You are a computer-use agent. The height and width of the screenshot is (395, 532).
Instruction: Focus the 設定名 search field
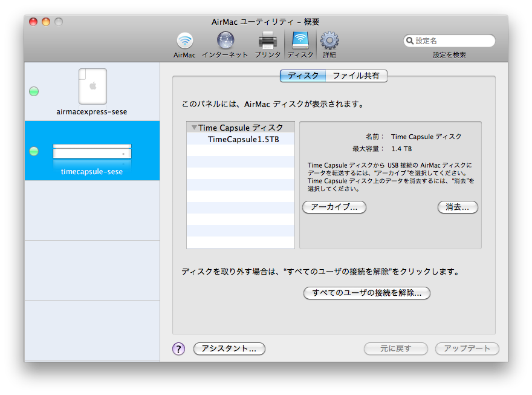click(449, 41)
